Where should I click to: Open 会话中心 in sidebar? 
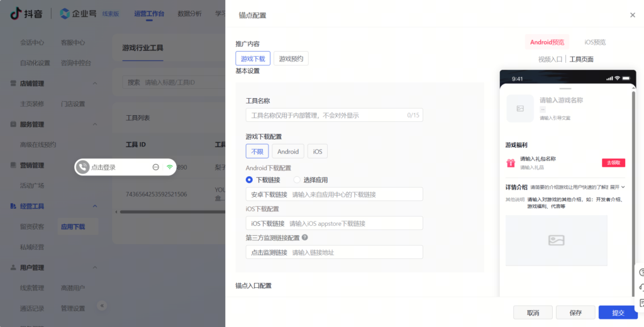click(x=32, y=42)
